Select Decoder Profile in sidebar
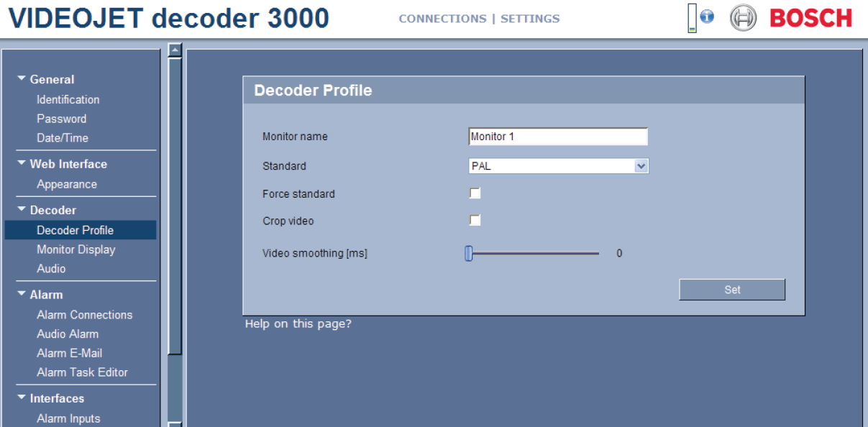Screen dimensions: 868x427 (81, 230)
